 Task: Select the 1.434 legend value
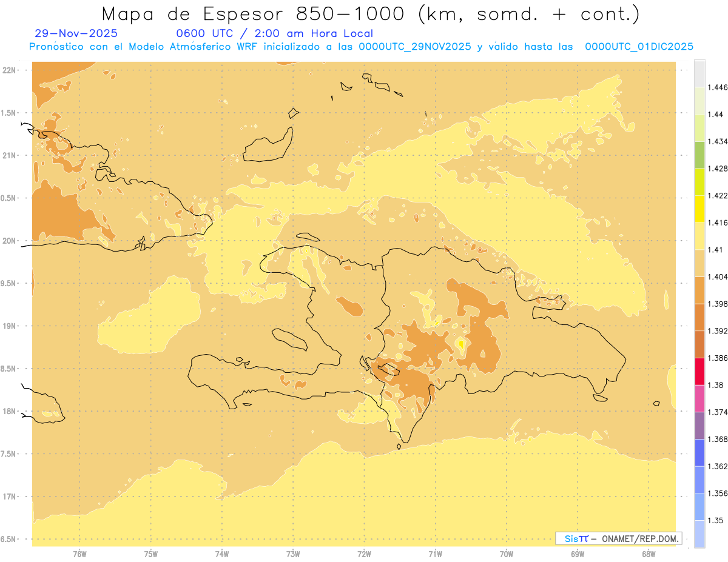717,141
